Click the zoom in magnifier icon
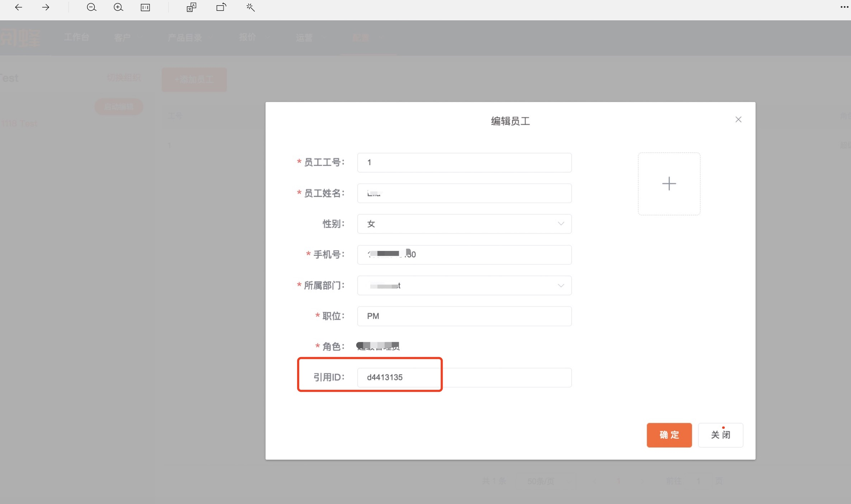 (118, 7)
